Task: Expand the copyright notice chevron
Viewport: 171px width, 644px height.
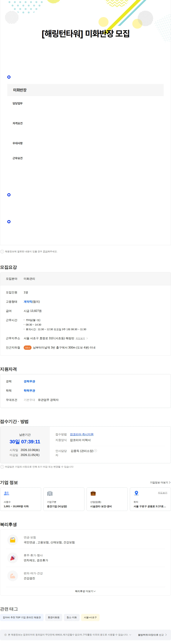Action: [130, 635]
